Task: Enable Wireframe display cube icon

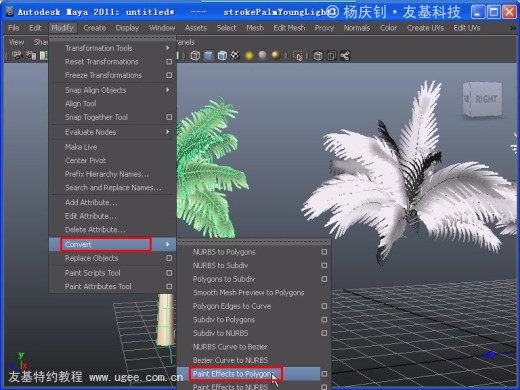Action: coord(195,55)
